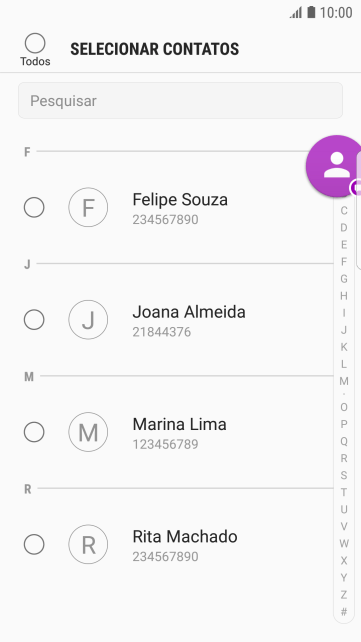
Task: Select the Marina Lima radio button
Action: coord(34,432)
